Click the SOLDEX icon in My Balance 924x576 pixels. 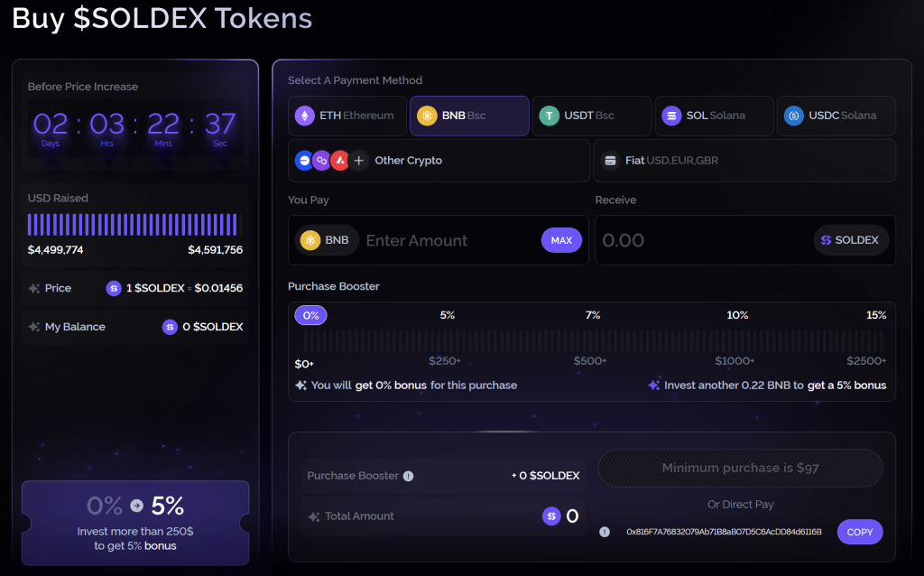[170, 327]
